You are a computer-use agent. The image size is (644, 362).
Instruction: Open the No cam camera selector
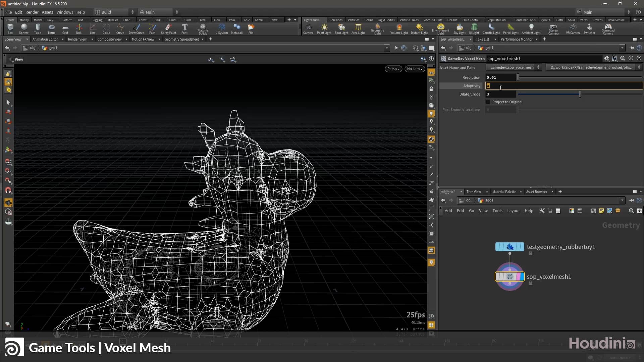pyautogui.click(x=415, y=69)
